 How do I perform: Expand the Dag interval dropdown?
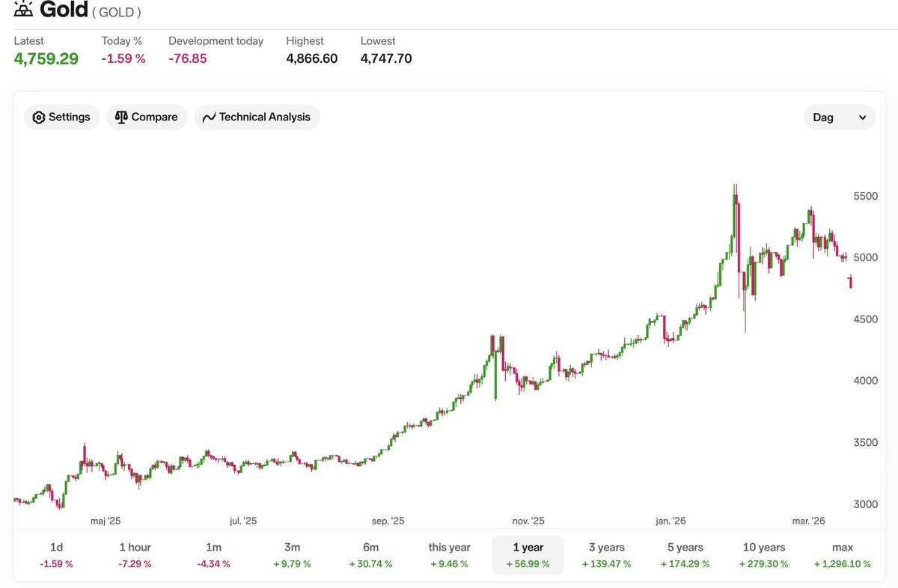[x=839, y=117]
